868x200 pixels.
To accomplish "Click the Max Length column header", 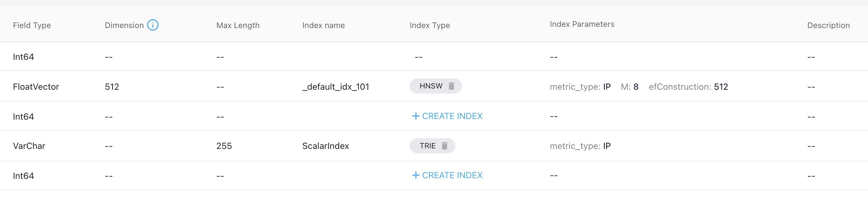I will tap(238, 25).
